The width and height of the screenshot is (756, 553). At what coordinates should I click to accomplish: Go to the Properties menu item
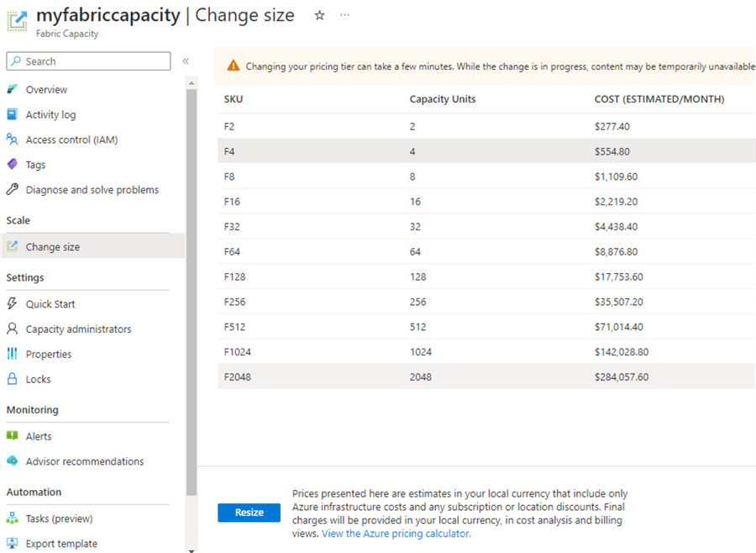coord(49,355)
